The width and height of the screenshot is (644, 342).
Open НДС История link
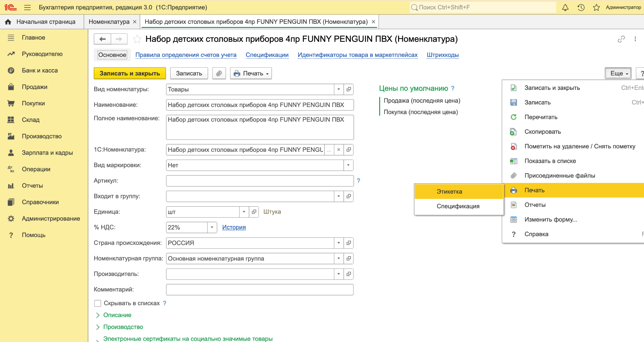coord(234,227)
